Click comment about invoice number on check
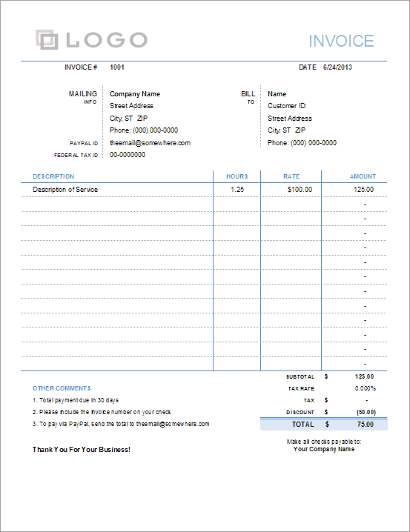 (x=102, y=412)
